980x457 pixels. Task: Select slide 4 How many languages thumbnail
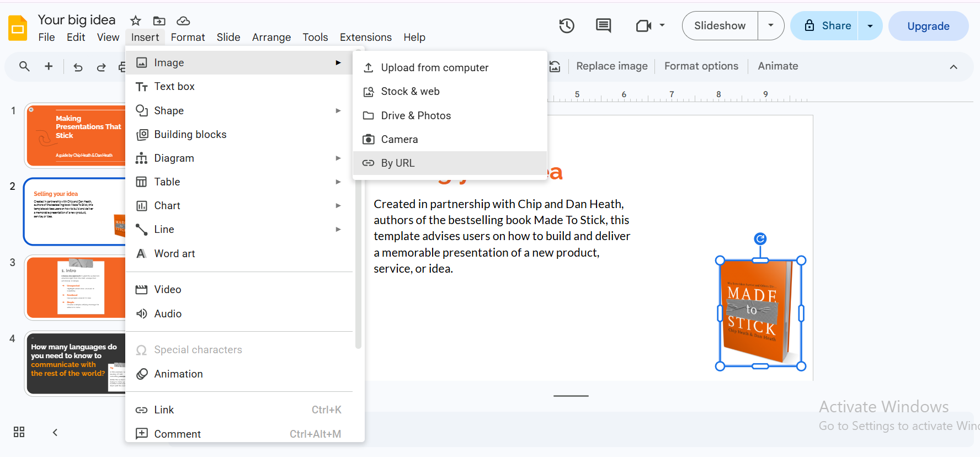[76, 364]
